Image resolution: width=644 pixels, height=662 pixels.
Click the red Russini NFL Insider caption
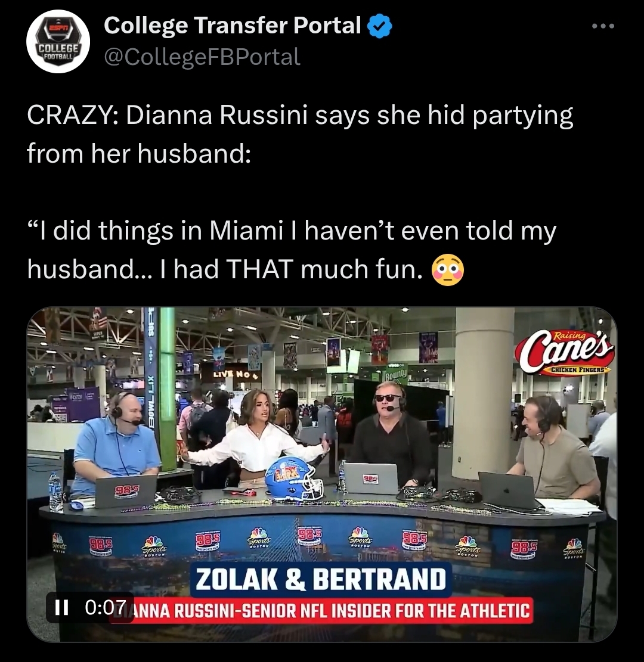tap(321, 611)
